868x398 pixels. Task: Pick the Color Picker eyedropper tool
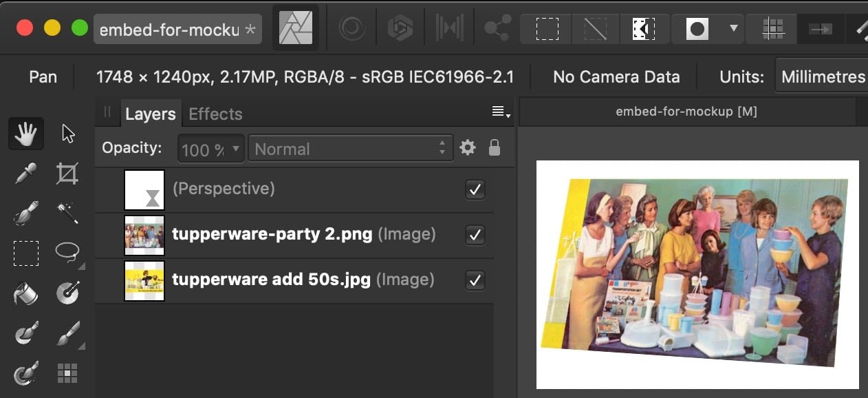tap(25, 174)
